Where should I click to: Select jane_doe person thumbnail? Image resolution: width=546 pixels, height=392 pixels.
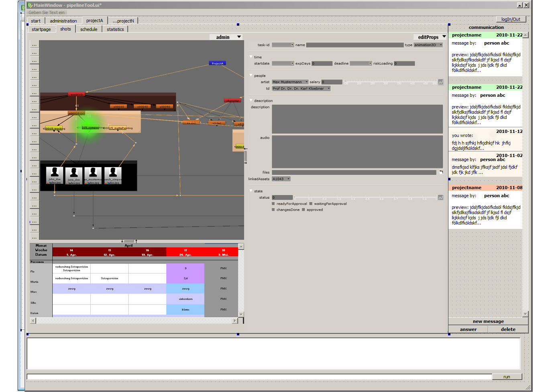pos(73,176)
